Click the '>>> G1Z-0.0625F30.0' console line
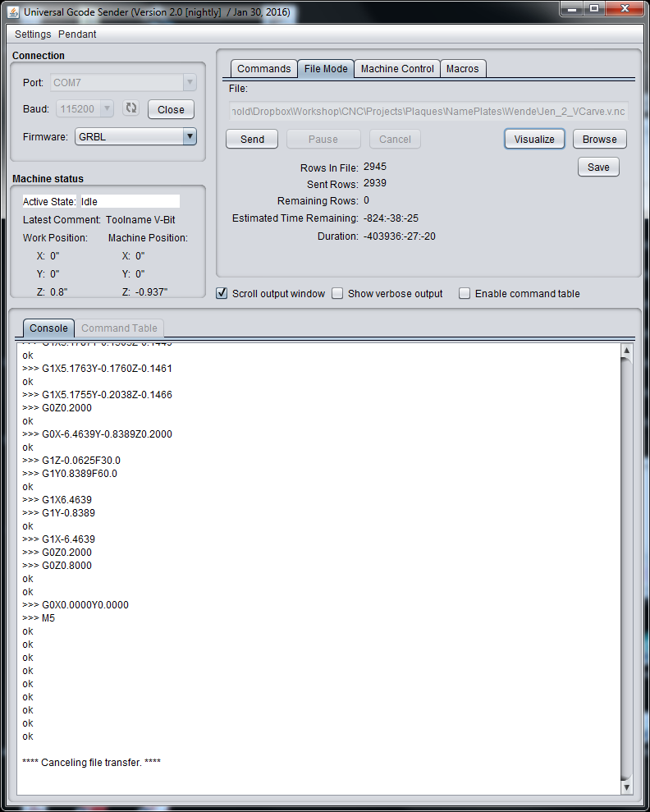 coord(71,460)
